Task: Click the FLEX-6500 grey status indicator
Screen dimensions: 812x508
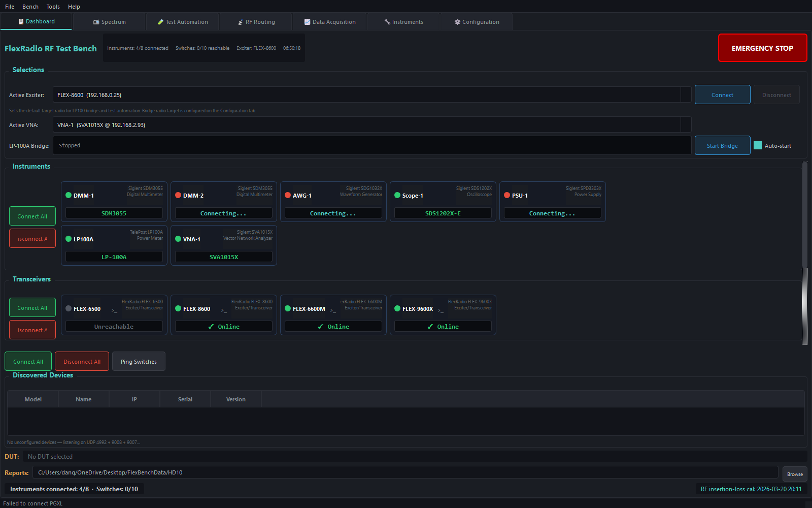Action: coord(69,308)
